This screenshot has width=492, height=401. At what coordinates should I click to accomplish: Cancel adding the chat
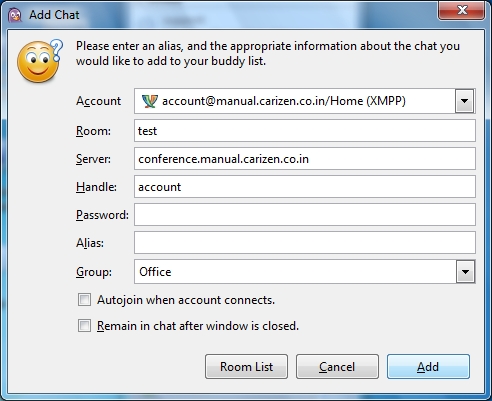[x=337, y=367]
